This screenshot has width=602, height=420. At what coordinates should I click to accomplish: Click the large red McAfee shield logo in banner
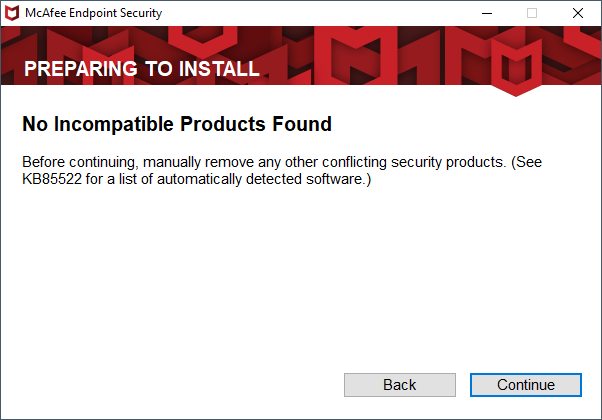516,67
